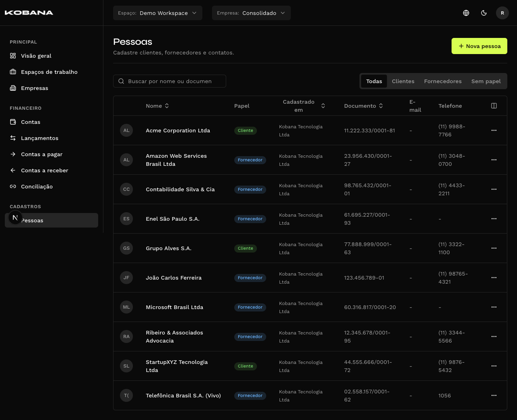Open Contas a pagar in sidebar
This screenshot has width=517, height=420.
(x=51, y=154)
